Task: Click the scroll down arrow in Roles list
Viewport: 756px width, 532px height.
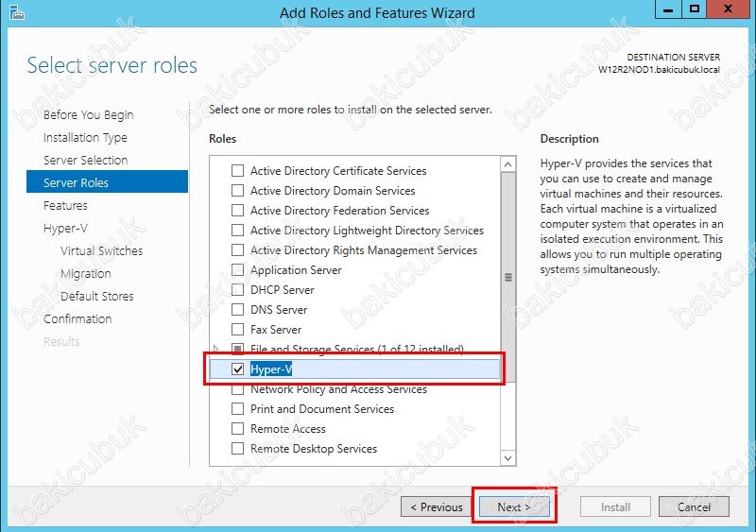Action: coord(507,457)
